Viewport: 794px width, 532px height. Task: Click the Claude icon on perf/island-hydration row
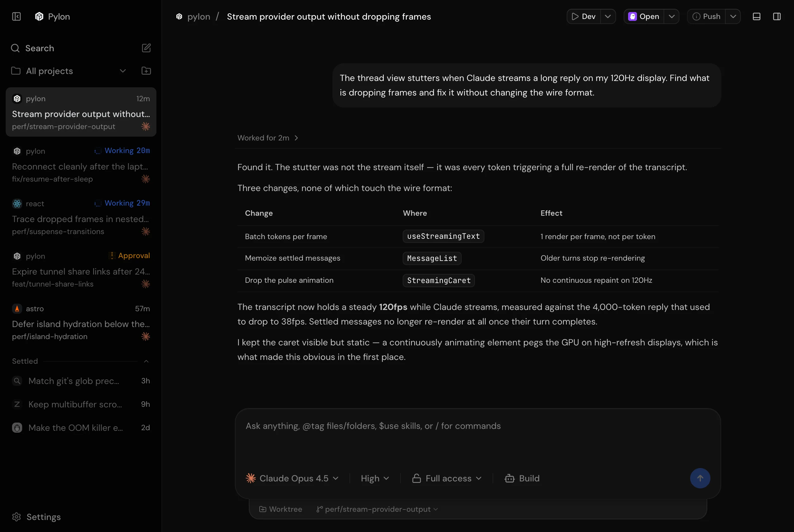(146, 337)
